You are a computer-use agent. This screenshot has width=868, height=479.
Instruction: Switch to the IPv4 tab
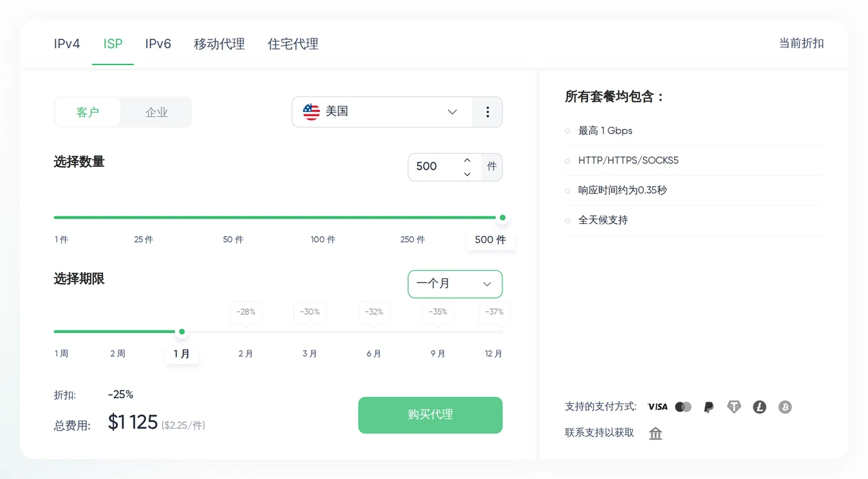(67, 44)
